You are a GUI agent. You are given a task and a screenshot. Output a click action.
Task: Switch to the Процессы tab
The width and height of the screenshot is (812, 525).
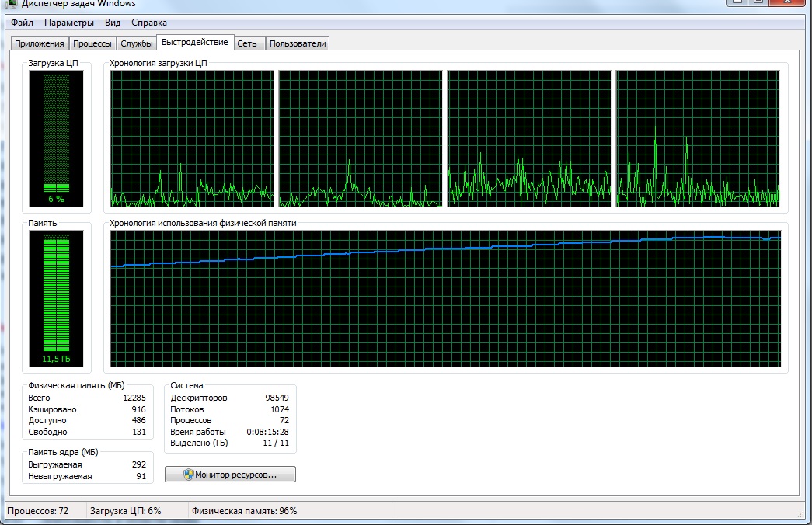pyautogui.click(x=92, y=43)
